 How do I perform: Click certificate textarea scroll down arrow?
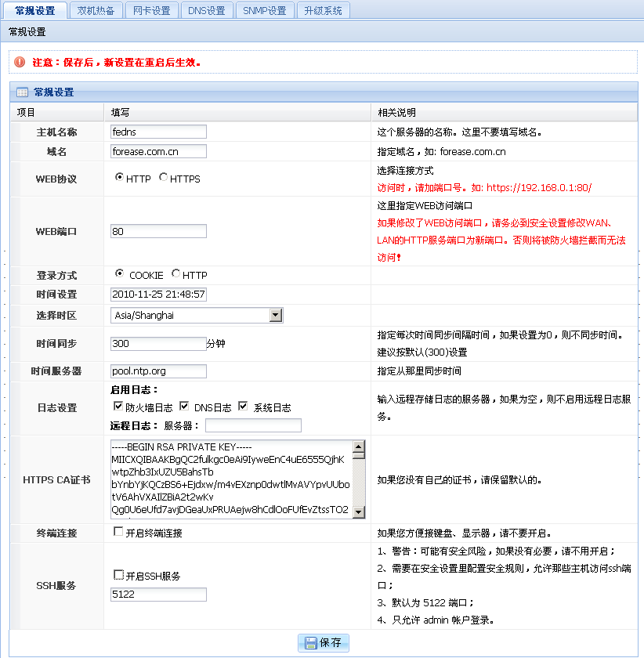click(x=359, y=512)
